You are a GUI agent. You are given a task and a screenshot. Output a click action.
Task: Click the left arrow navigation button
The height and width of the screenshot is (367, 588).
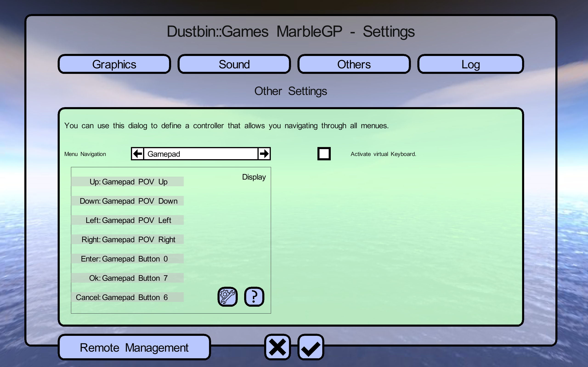pos(137,153)
